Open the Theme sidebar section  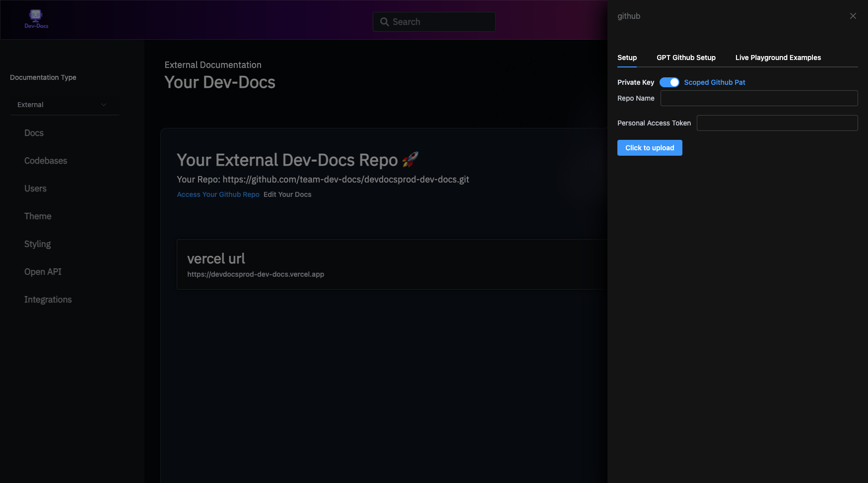tap(38, 216)
